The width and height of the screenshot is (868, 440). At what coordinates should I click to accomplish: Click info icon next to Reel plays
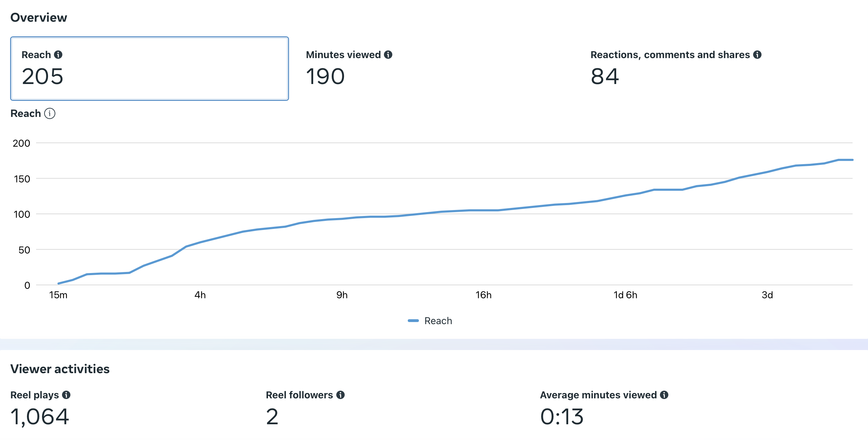(66, 395)
